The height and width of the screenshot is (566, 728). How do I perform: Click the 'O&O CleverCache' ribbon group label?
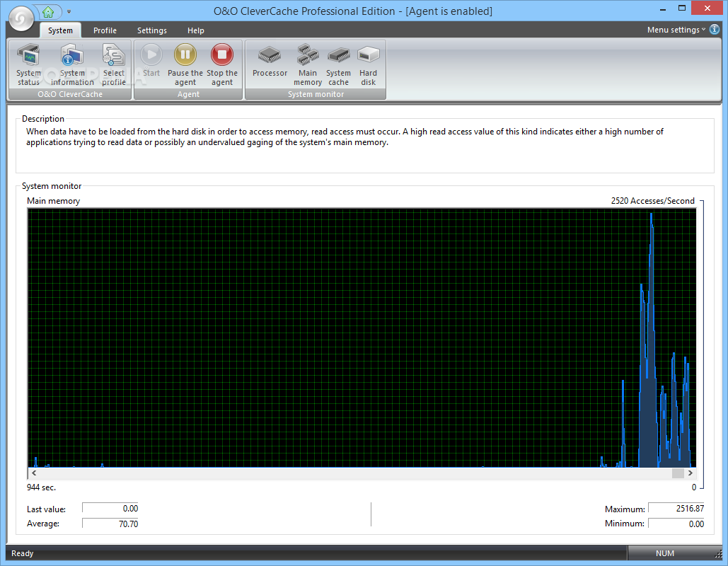coord(70,94)
